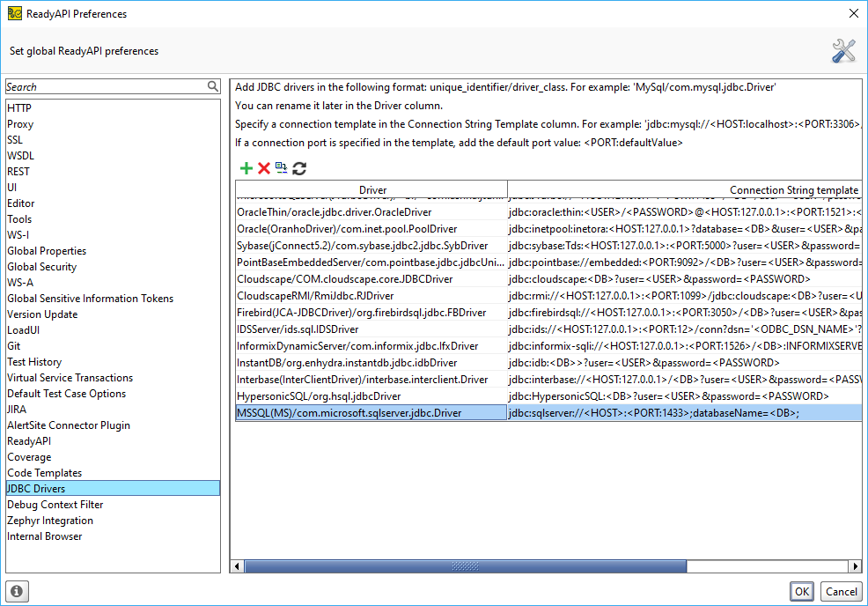This screenshot has width=868, height=606.
Task: Open the HTTP preferences page
Action: click(113, 108)
